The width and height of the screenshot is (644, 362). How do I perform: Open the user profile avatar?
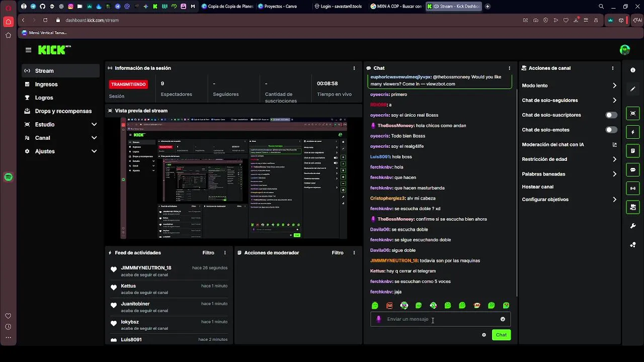pyautogui.click(x=625, y=50)
